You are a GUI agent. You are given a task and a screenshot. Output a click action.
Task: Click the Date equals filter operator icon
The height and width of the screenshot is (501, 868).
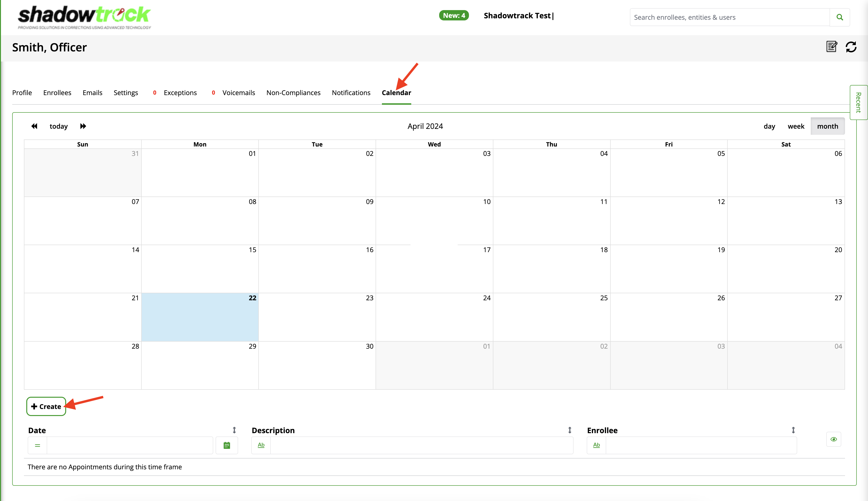(x=38, y=446)
